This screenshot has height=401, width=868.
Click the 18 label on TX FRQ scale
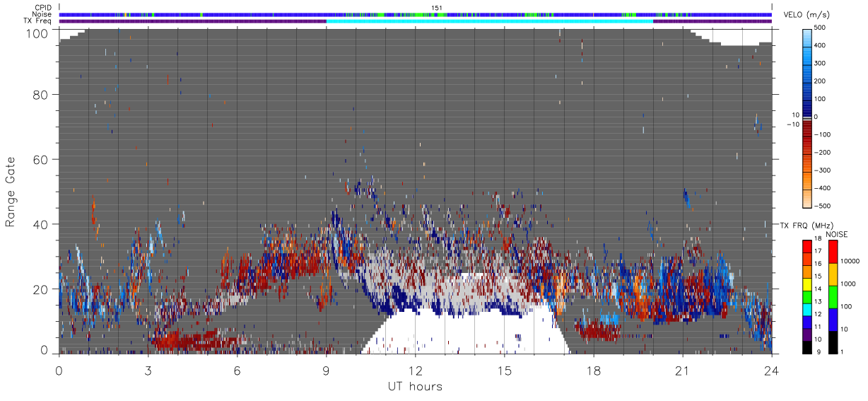click(x=817, y=239)
